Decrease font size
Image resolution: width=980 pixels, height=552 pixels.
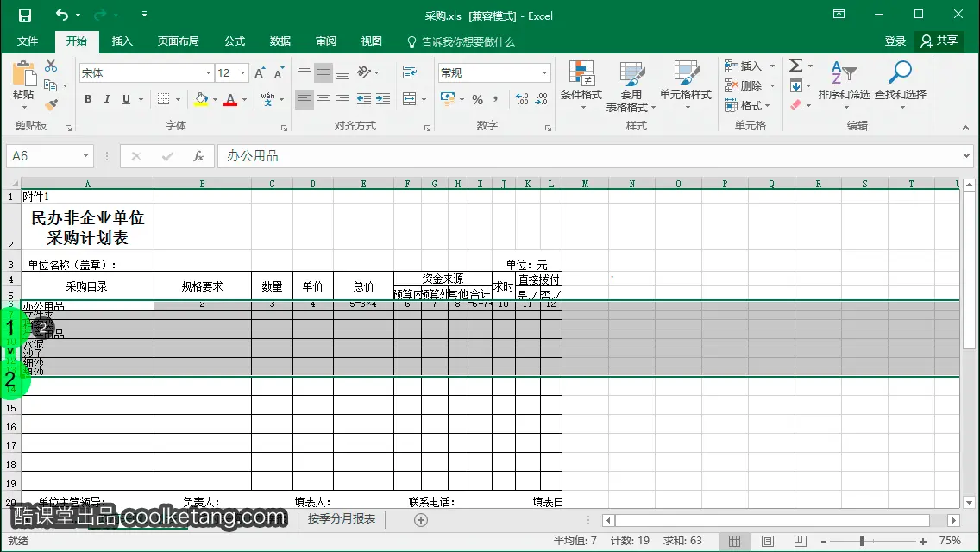(279, 72)
